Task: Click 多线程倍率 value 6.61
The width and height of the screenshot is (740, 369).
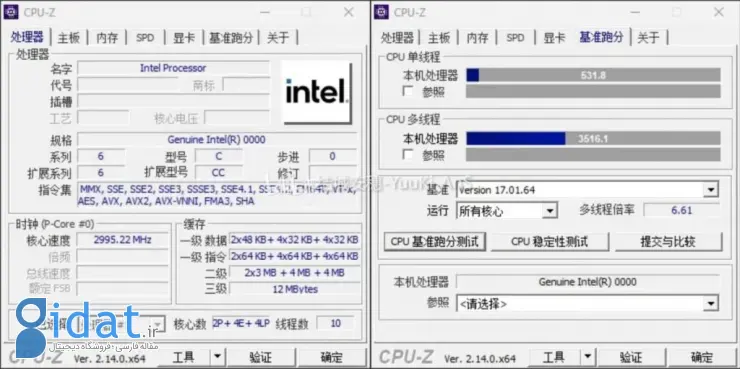Action: [681, 210]
